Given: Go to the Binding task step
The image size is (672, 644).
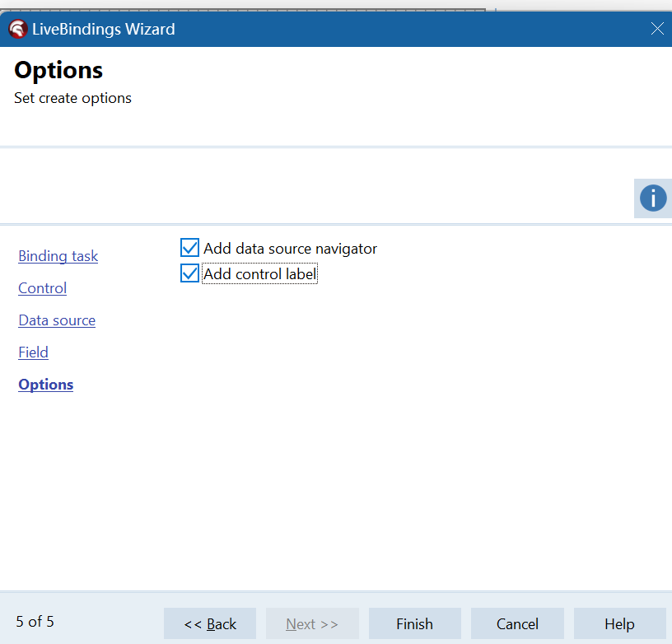Looking at the screenshot, I should click(x=58, y=256).
